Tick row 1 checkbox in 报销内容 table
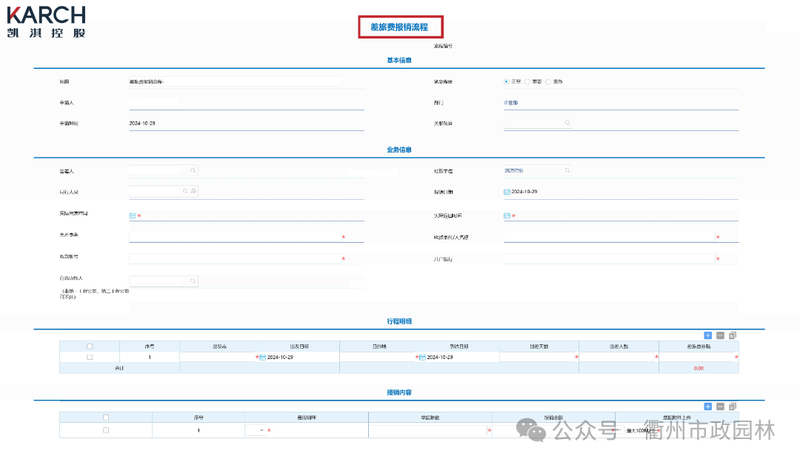The width and height of the screenshot is (800, 462). click(x=106, y=430)
